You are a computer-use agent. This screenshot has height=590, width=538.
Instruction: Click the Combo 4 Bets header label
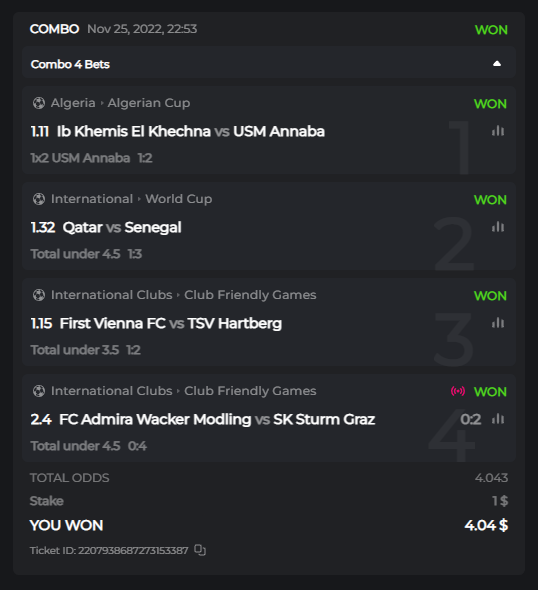pyautogui.click(x=70, y=64)
